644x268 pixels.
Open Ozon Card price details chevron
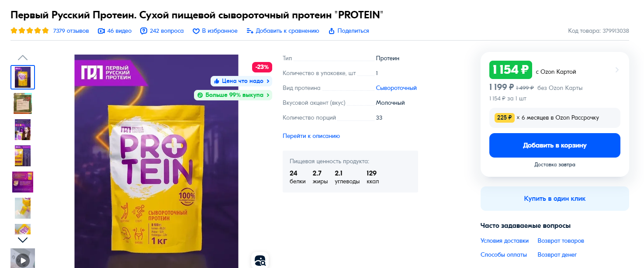(x=617, y=70)
